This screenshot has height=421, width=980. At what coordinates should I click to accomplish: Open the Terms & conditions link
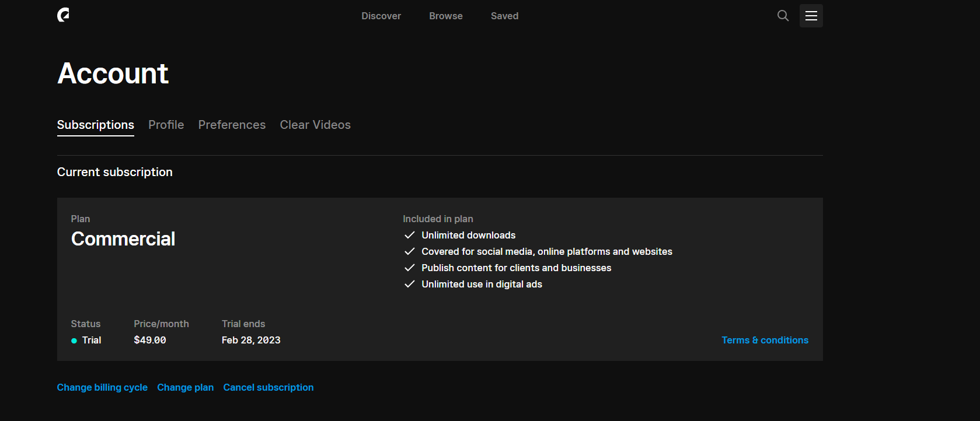tap(765, 340)
